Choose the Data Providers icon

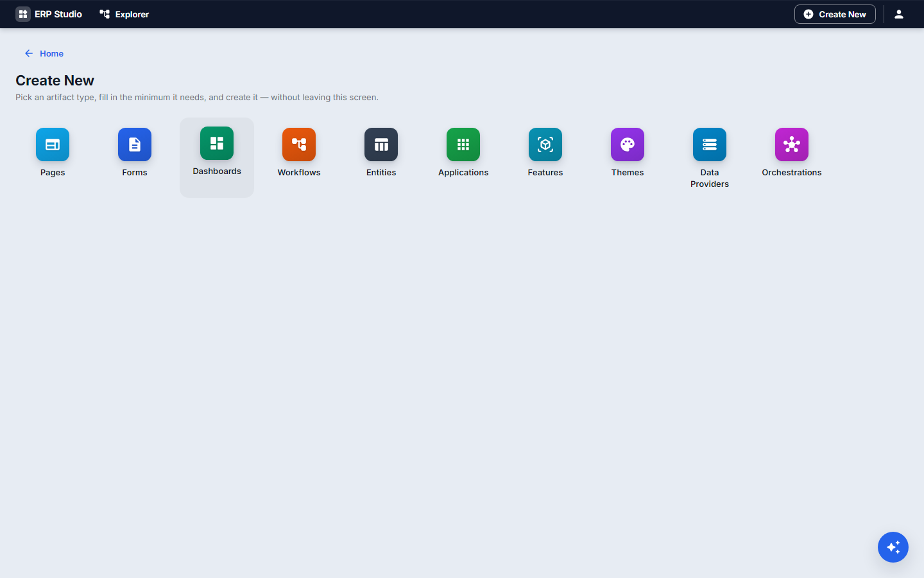click(710, 144)
